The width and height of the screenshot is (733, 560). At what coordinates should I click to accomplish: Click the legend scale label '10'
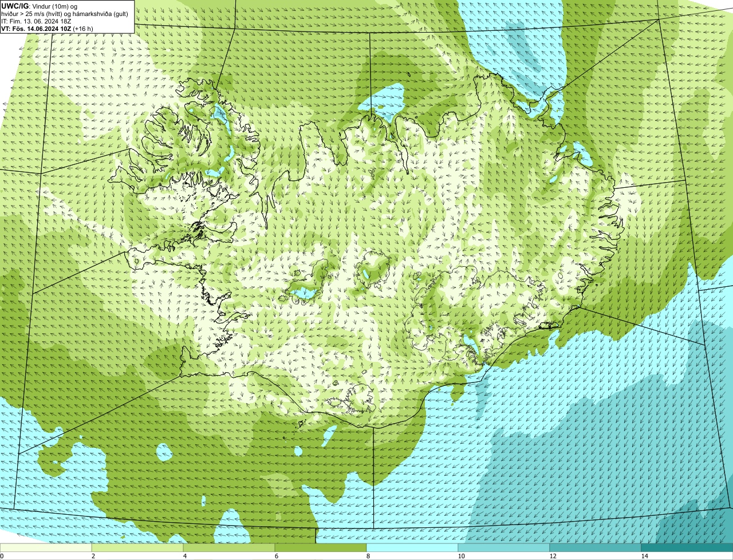click(461, 556)
